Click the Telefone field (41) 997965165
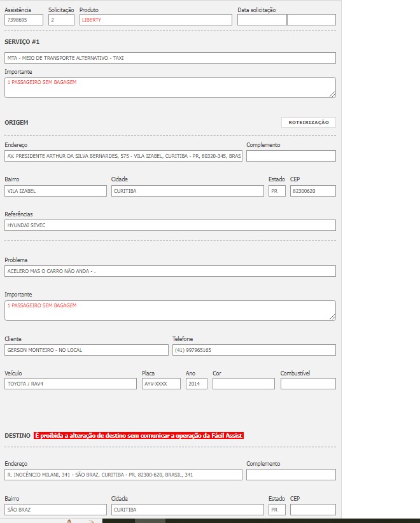420x523 pixels. (254, 350)
